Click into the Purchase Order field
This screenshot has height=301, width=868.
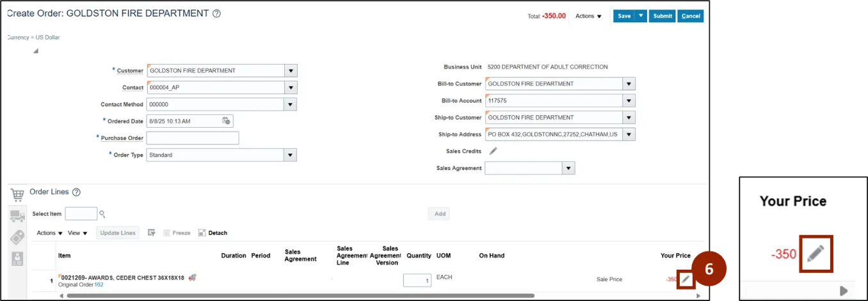(192, 138)
